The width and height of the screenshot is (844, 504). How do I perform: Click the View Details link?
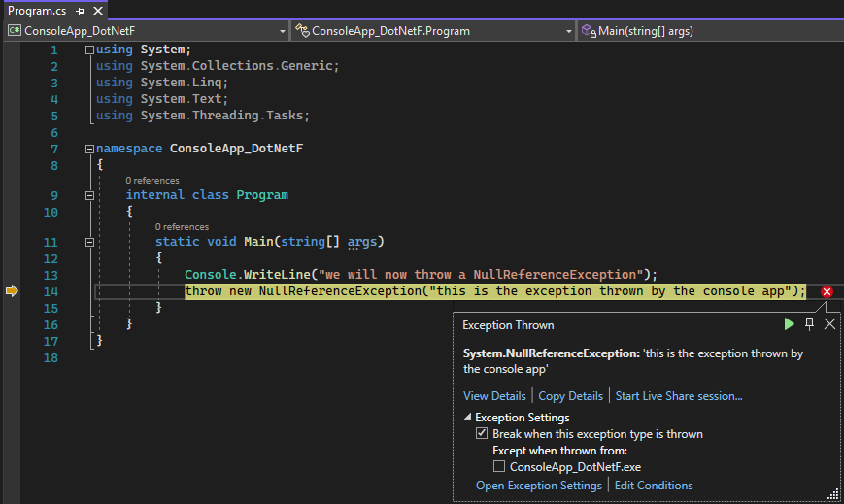point(494,396)
